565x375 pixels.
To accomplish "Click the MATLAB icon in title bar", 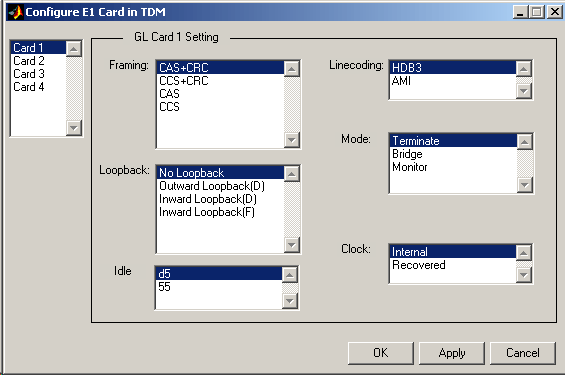I will pos(15,12).
